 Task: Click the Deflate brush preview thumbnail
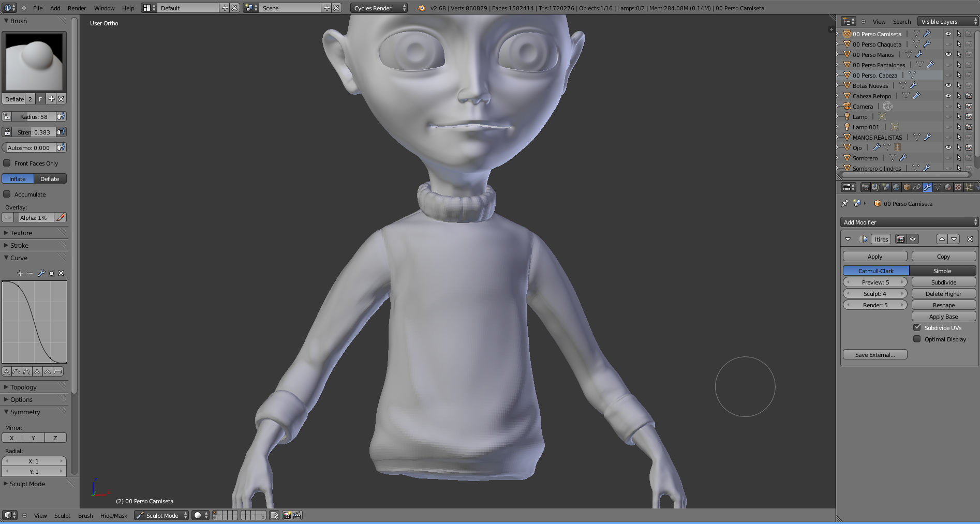tap(34, 62)
